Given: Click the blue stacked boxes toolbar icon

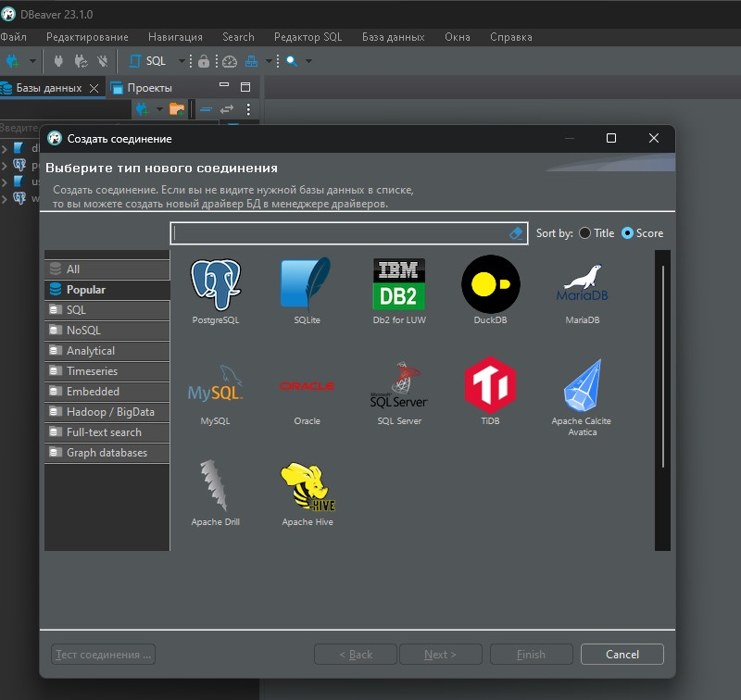Looking at the screenshot, I should pos(251,61).
